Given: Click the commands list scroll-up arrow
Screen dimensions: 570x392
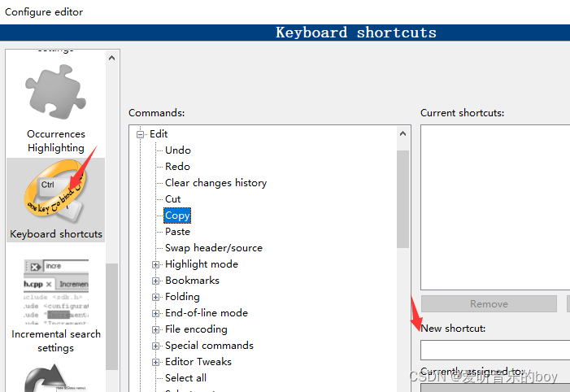Looking at the screenshot, I should (x=402, y=134).
